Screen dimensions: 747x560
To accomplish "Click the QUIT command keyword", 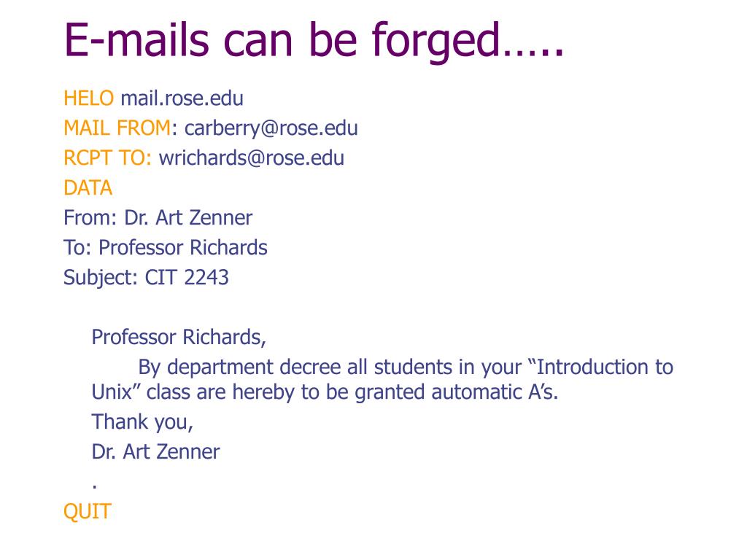I will pos(88,512).
